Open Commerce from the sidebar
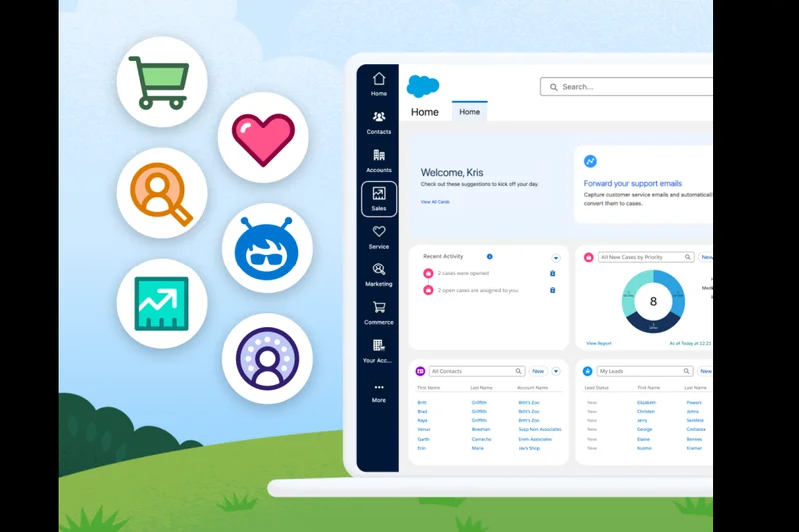Viewport: 799px width, 532px height. point(379,313)
